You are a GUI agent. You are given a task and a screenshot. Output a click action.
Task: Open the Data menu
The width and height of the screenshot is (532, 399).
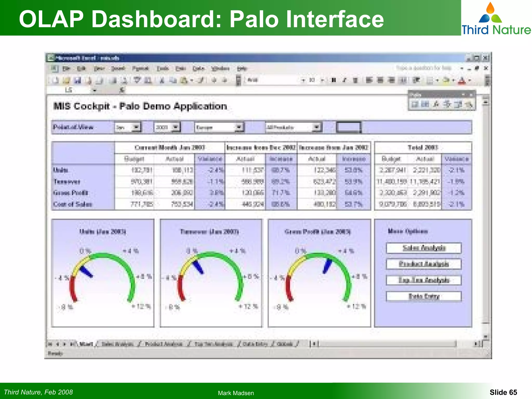(198, 69)
